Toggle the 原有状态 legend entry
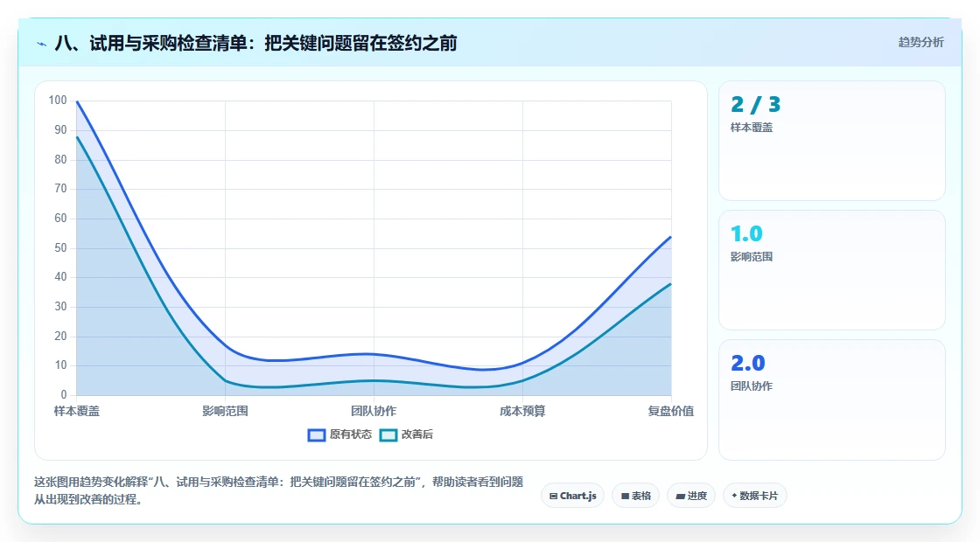 click(x=340, y=434)
